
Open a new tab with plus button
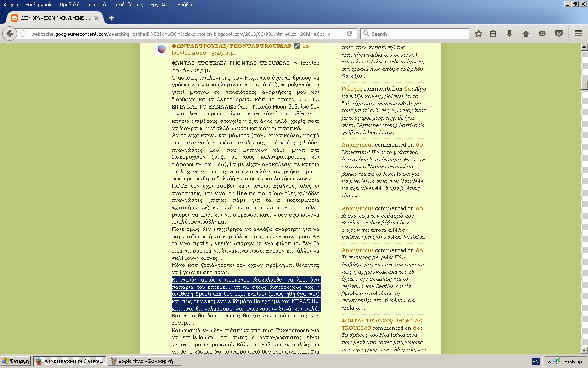[x=111, y=18]
